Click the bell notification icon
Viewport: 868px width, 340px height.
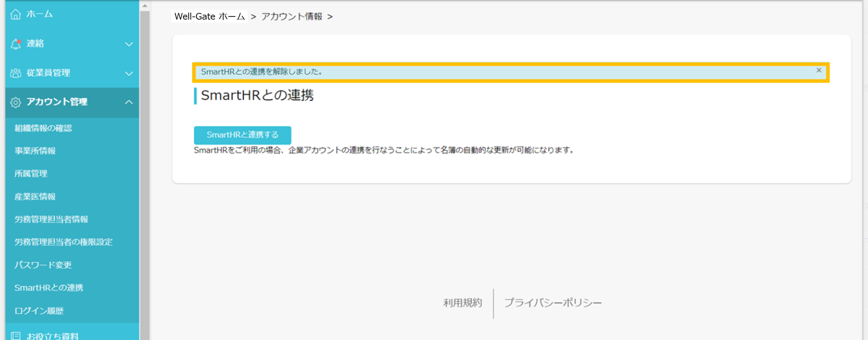coord(16,44)
